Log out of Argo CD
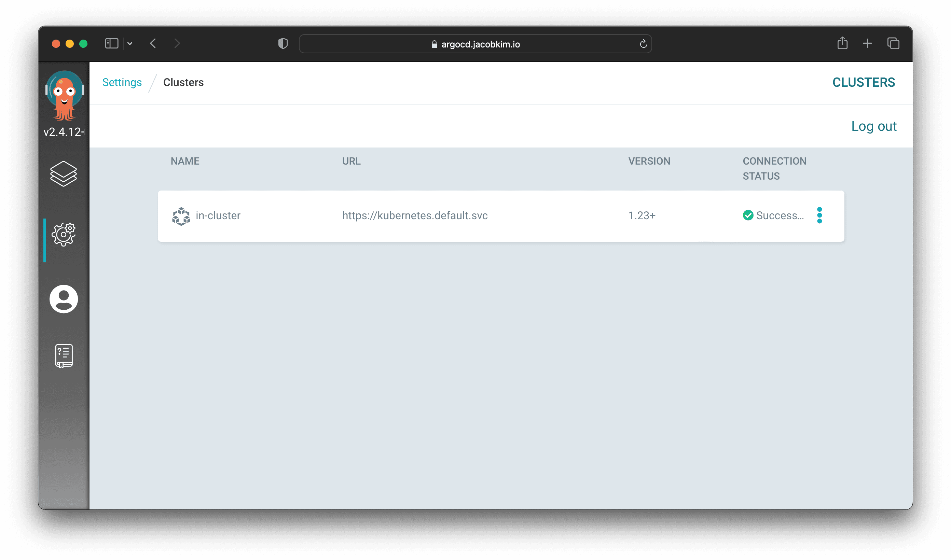This screenshot has width=951, height=560. 874,126
